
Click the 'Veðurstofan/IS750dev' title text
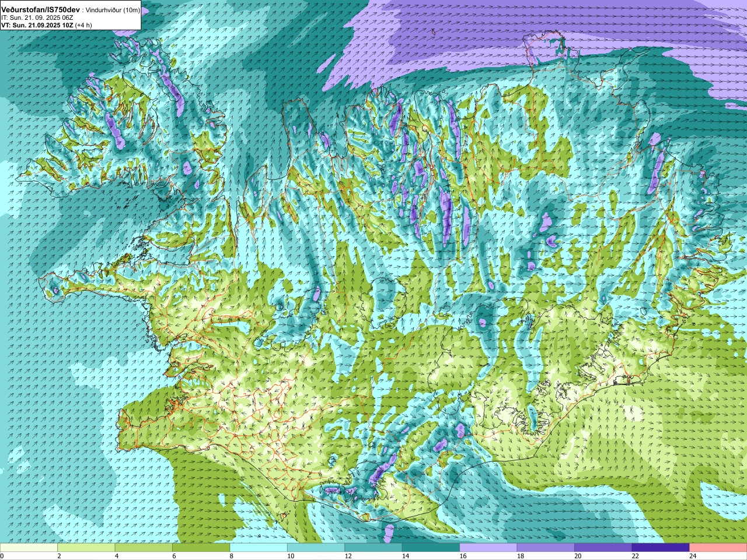click(40, 10)
